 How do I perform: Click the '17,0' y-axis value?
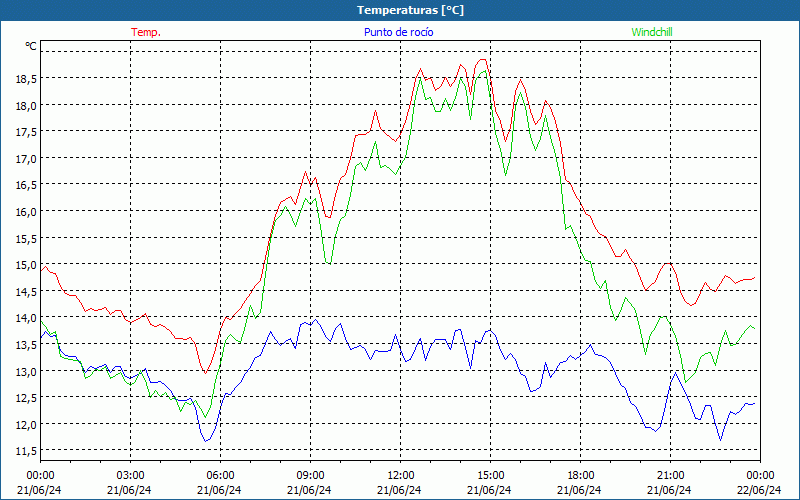[26, 159]
